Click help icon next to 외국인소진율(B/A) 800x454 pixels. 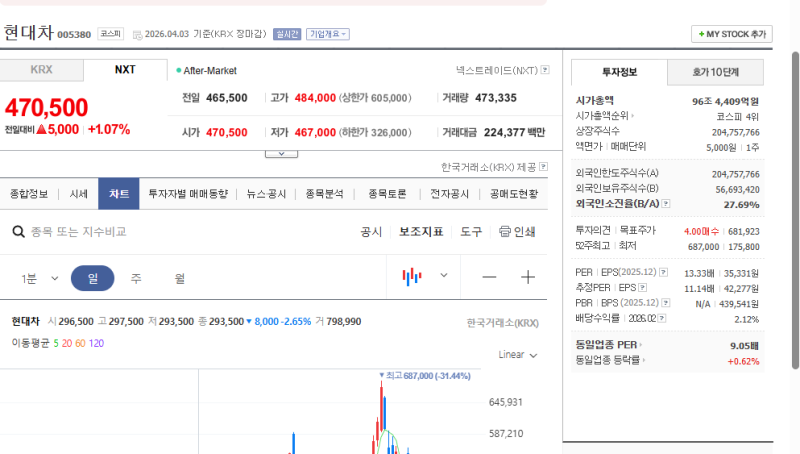(666, 204)
